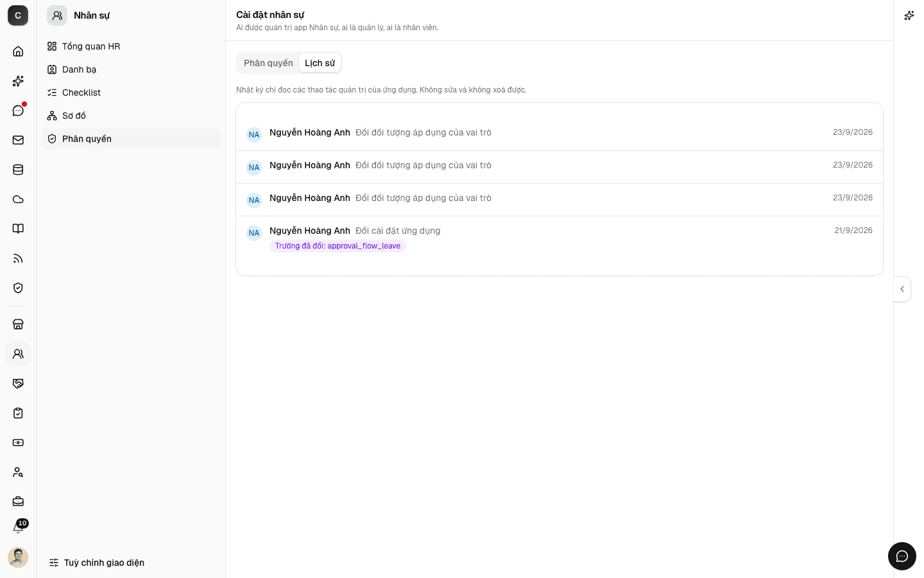Click the Đổi cài đặt ứng dụng text

pyautogui.click(x=398, y=231)
